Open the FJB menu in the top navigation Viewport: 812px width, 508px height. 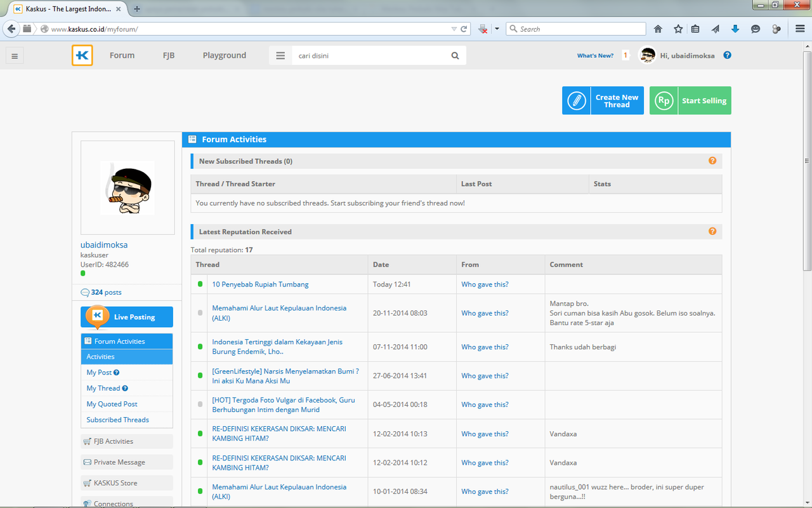point(169,55)
